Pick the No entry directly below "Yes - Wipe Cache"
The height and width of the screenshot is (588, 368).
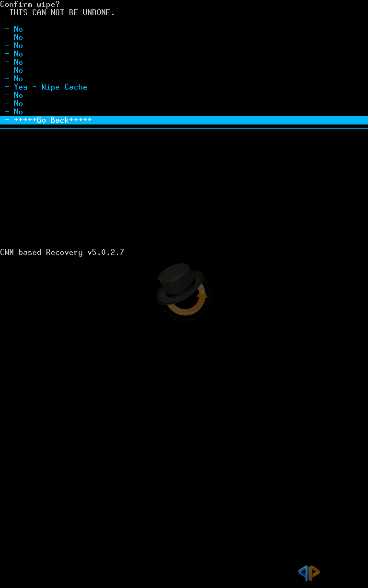(x=14, y=95)
